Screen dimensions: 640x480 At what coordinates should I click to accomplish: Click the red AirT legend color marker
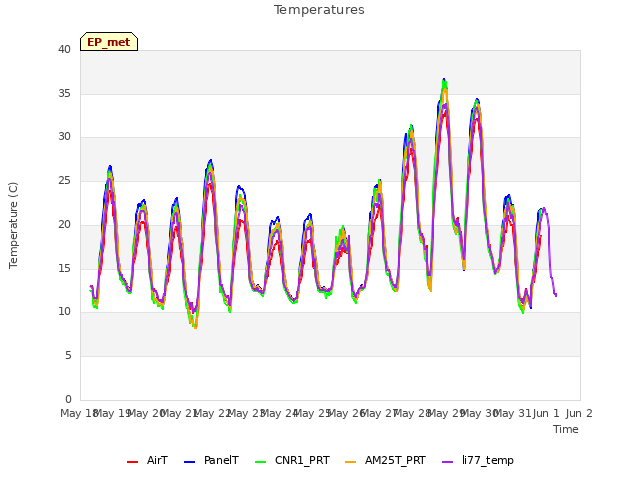[132, 462]
